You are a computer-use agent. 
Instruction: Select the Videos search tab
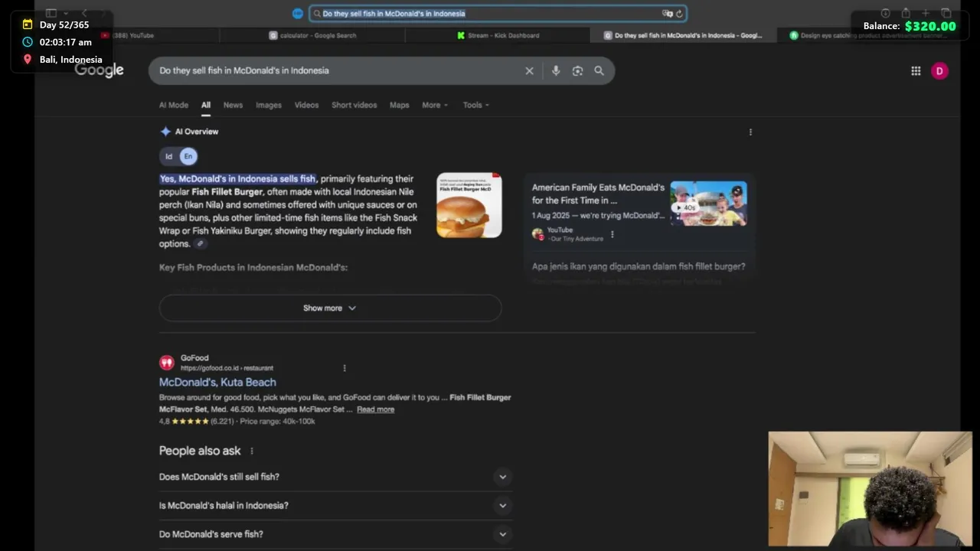(306, 105)
